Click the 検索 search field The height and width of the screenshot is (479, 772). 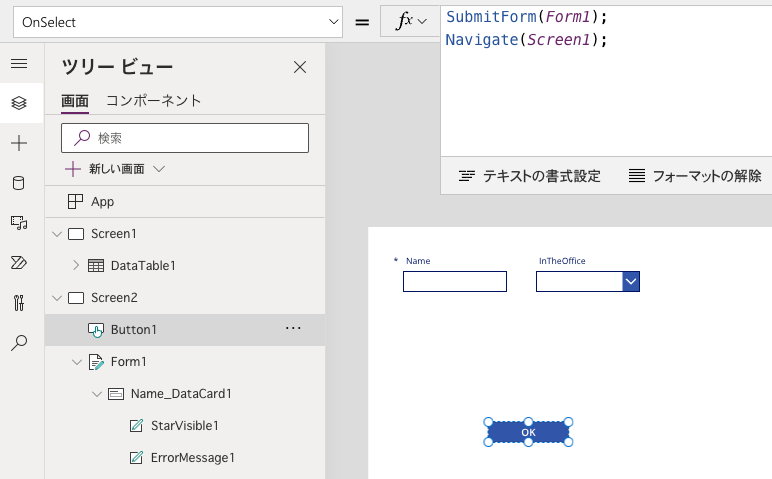coord(185,138)
